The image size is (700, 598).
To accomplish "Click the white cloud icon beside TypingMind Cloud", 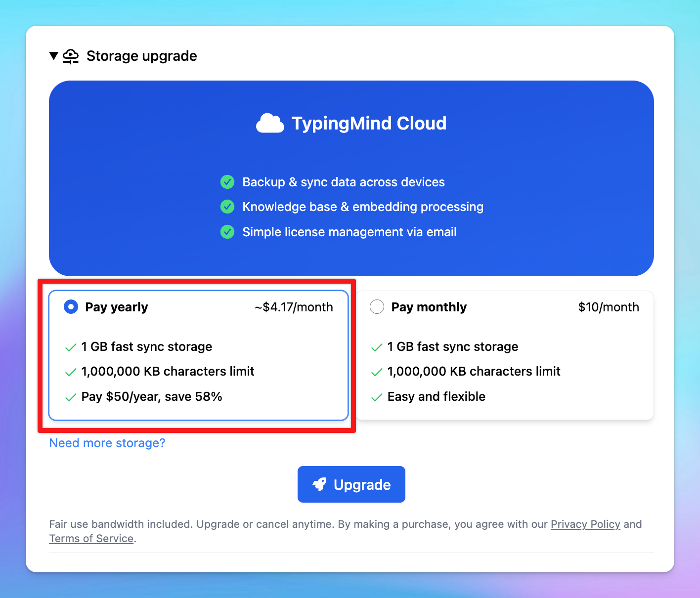I will (270, 124).
